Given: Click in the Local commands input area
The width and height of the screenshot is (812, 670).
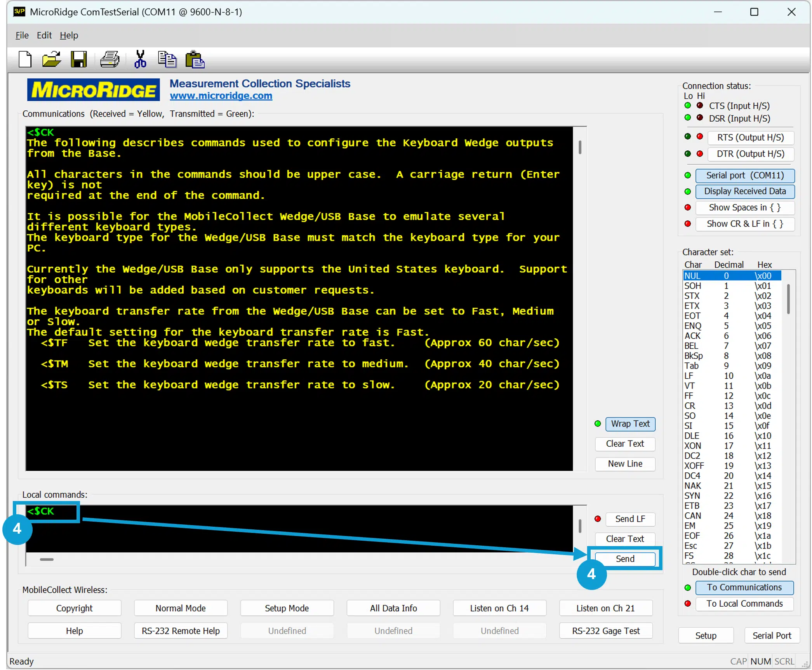Looking at the screenshot, I should (299, 529).
